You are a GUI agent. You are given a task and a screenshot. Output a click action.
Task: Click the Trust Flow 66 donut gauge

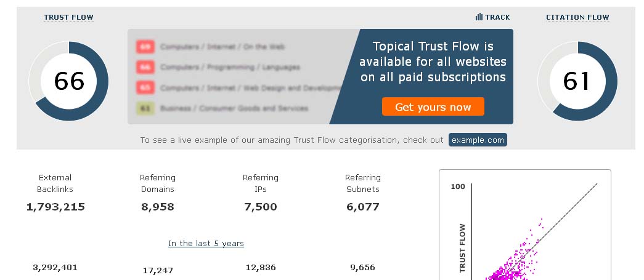69,81
